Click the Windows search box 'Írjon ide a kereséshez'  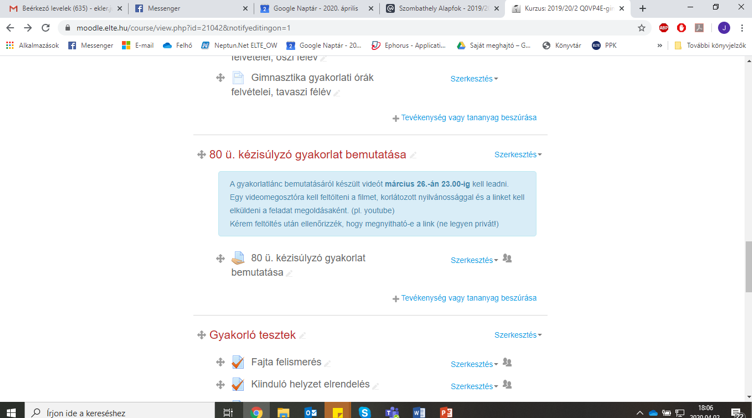pyautogui.click(x=120, y=413)
